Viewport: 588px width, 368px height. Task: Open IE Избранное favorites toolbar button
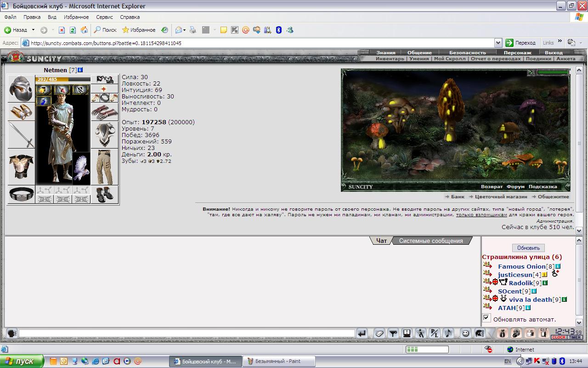point(139,30)
